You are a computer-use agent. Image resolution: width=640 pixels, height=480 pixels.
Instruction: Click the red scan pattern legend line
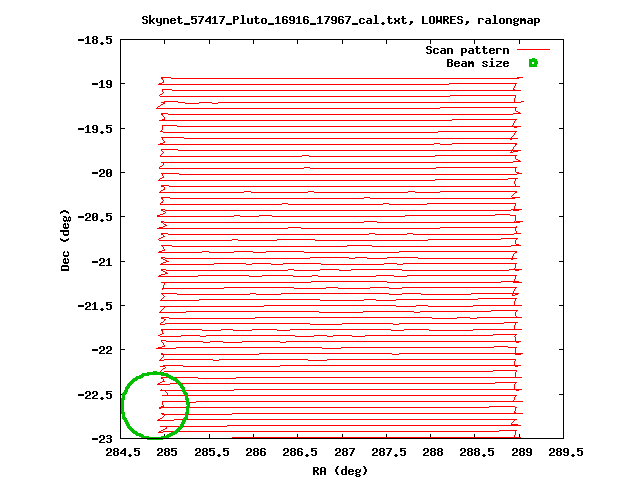pos(533,50)
